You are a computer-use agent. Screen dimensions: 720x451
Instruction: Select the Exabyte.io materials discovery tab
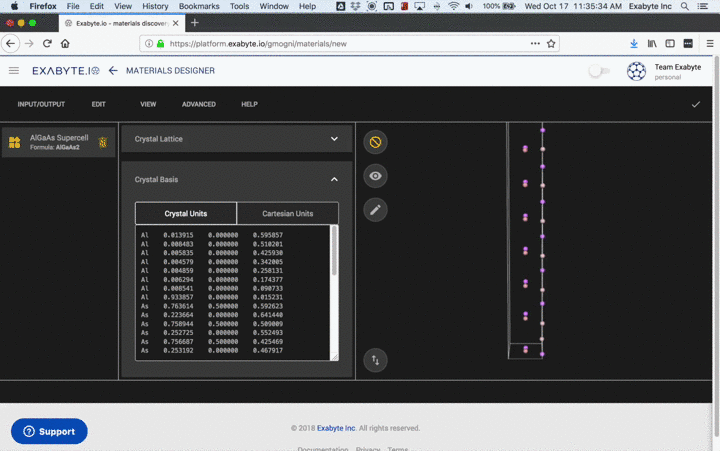[122, 23]
